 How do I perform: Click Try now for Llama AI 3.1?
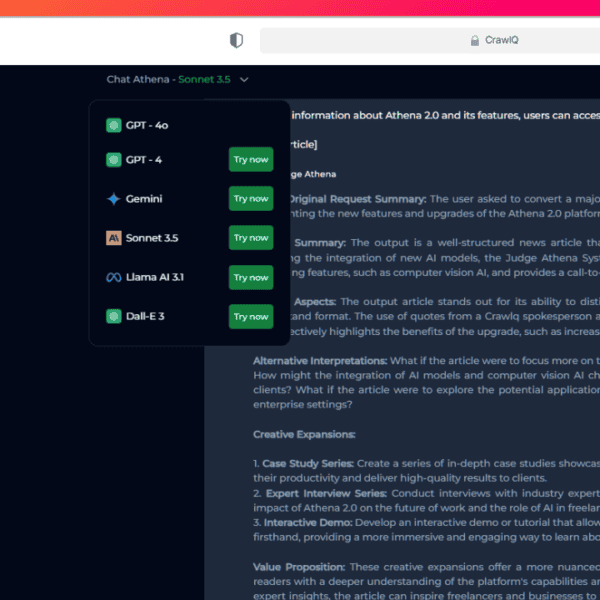pyautogui.click(x=251, y=277)
